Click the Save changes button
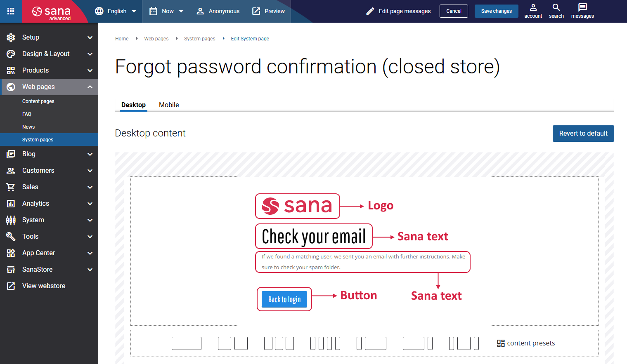 click(496, 11)
